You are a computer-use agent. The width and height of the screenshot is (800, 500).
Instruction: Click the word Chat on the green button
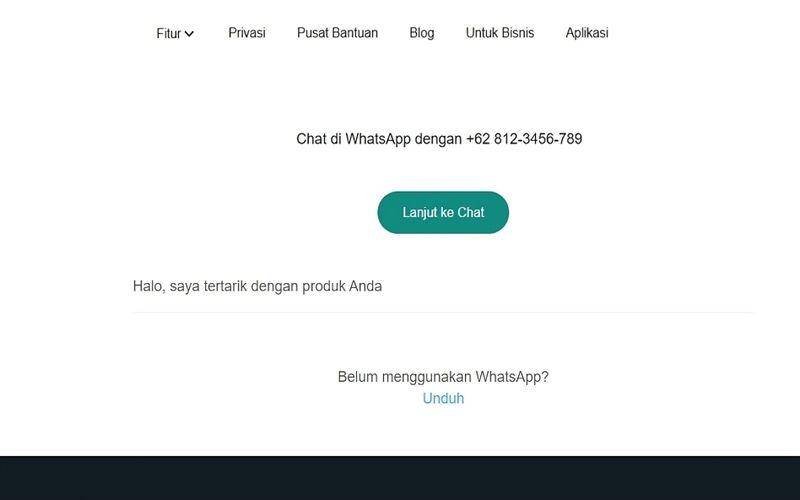[471, 212]
